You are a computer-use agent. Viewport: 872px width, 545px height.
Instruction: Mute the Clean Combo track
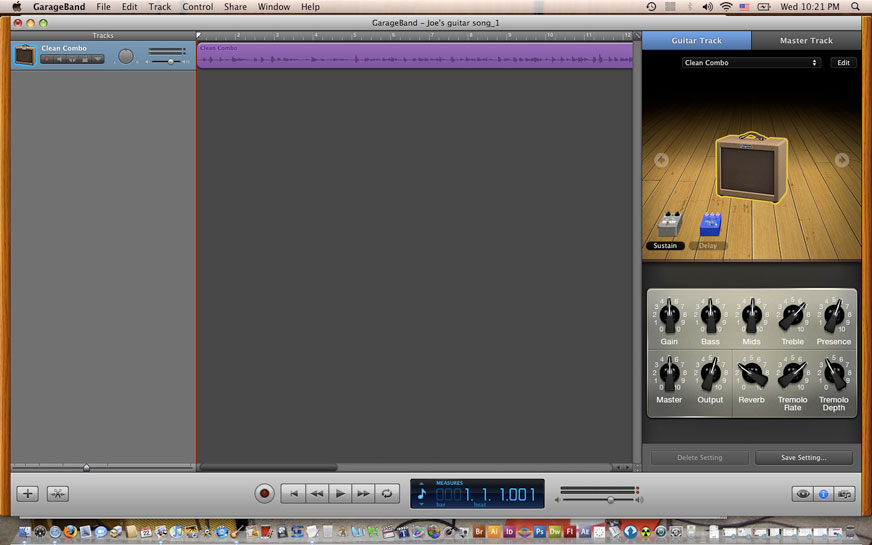click(x=59, y=59)
